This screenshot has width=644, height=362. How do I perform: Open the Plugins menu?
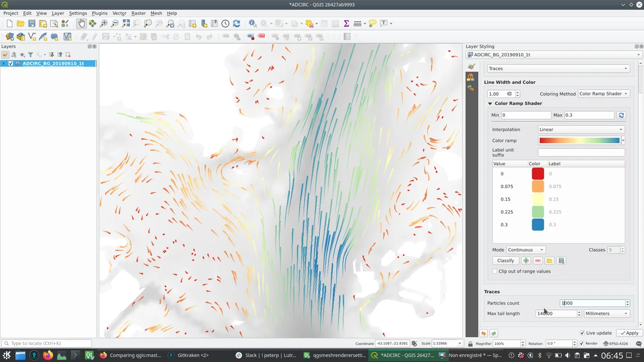point(99,13)
